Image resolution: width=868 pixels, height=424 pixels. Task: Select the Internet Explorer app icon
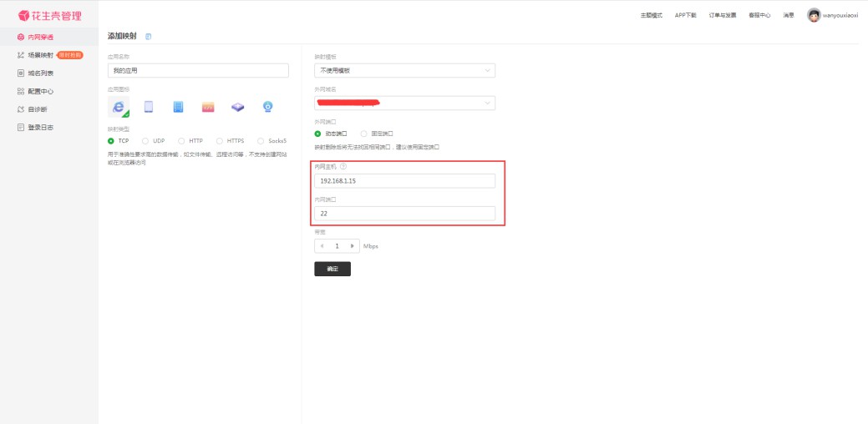119,106
